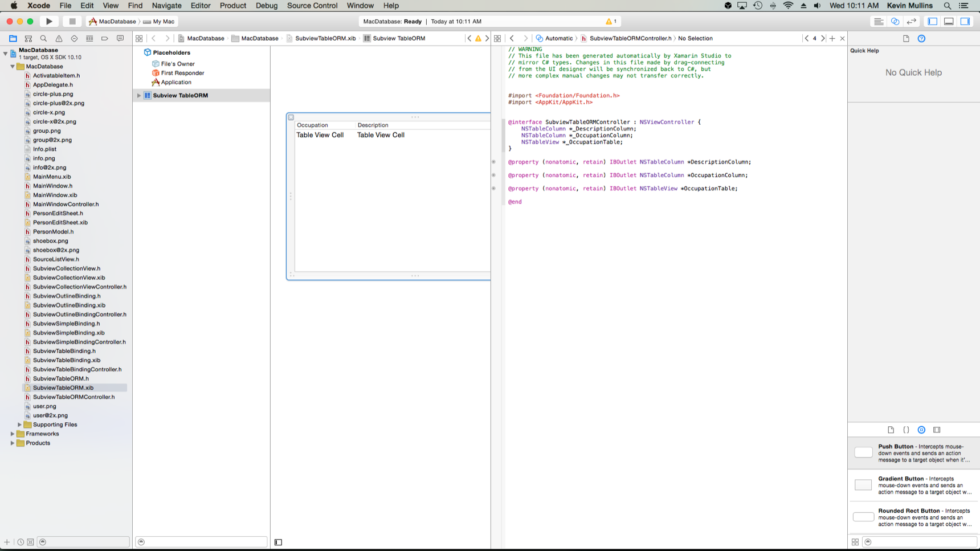Switch to the Version editor mode

click(912, 22)
